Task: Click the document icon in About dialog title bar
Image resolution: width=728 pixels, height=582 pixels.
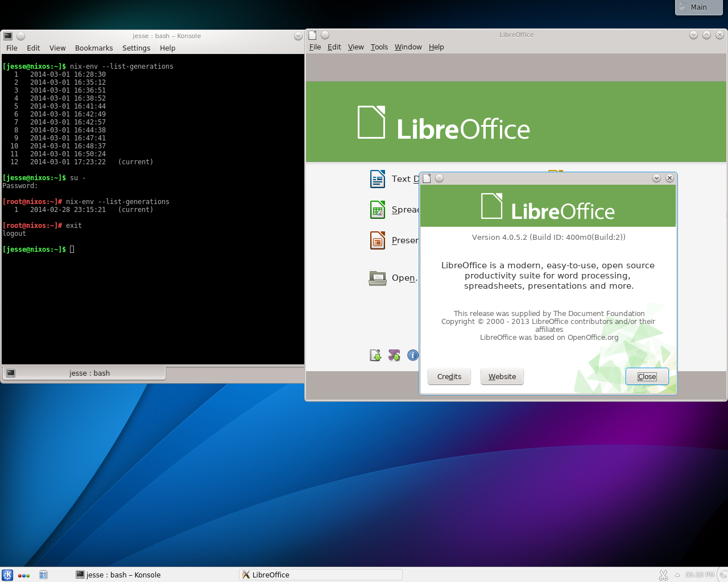Action: [427, 178]
